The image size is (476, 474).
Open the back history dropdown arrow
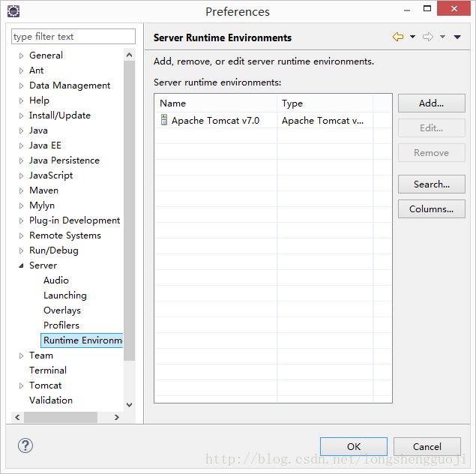pos(412,37)
